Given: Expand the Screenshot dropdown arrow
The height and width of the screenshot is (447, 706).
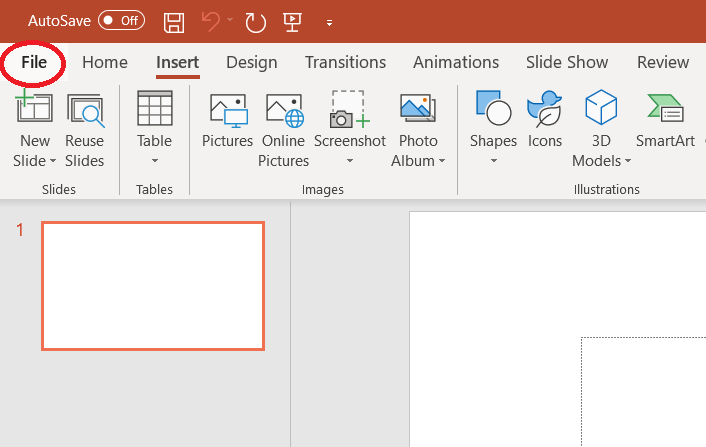Looking at the screenshot, I should (x=350, y=161).
